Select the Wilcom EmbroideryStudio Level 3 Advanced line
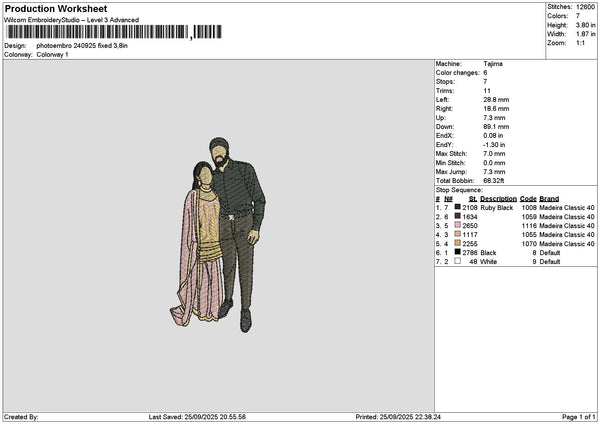The width and height of the screenshot is (600, 424). (72, 20)
